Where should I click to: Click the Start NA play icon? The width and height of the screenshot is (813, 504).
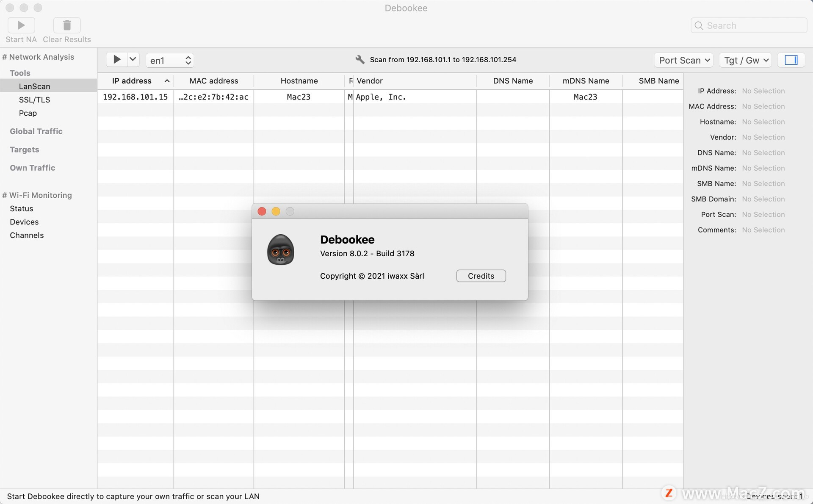[x=21, y=25]
